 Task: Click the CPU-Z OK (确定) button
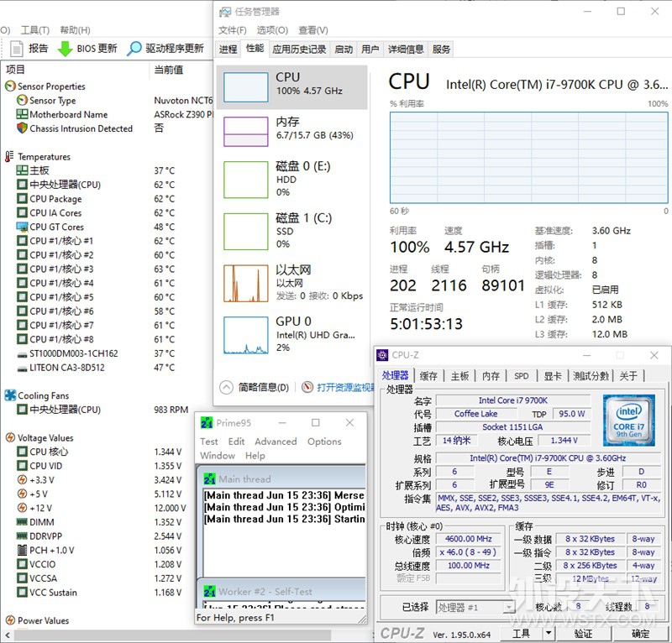pyautogui.click(x=640, y=633)
